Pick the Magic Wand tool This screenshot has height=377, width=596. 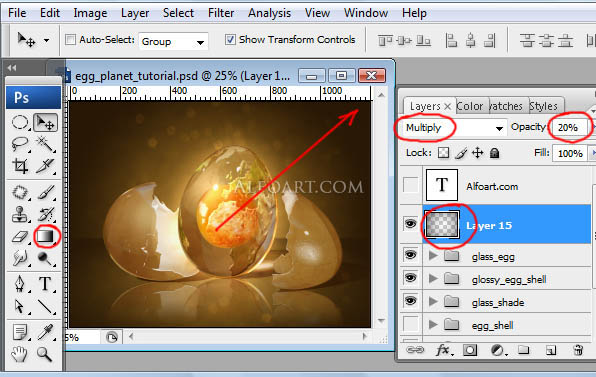[46, 144]
